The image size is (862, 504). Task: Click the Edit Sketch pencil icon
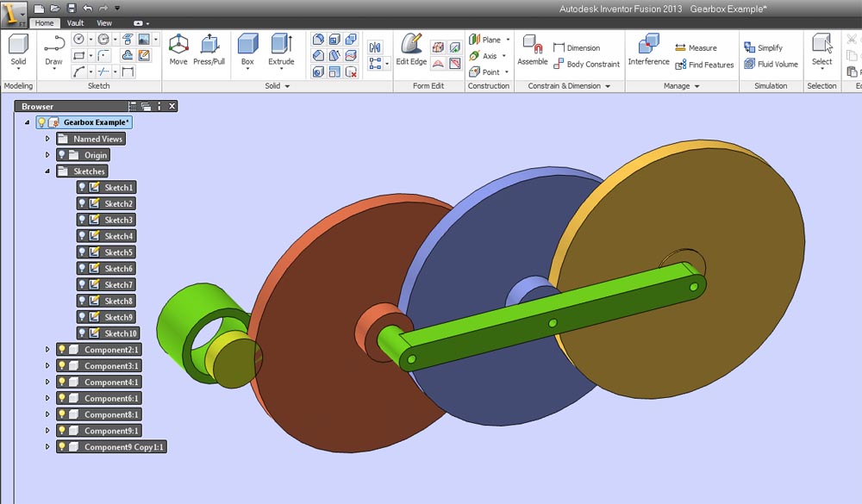point(143,55)
